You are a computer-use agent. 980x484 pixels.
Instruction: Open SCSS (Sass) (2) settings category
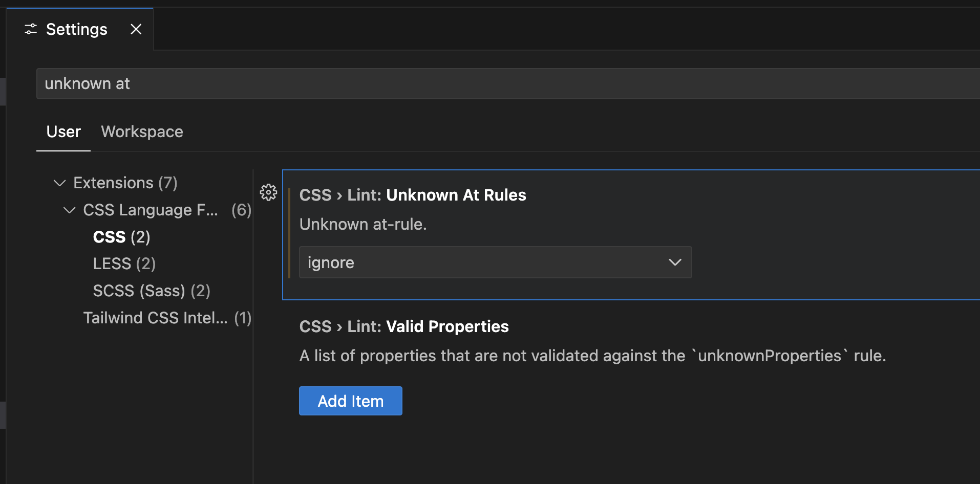[152, 291]
